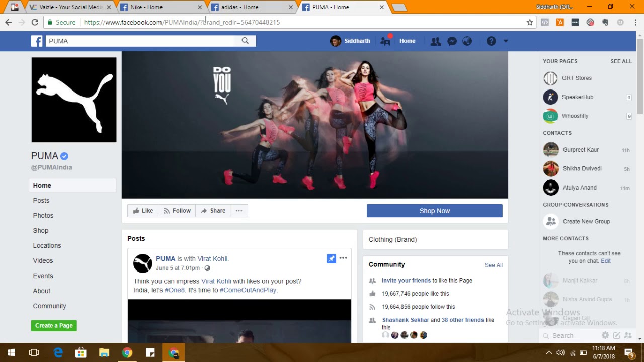Click #One8 hashtag link
The width and height of the screenshot is (644, 362).
click(x=175, y=290)
